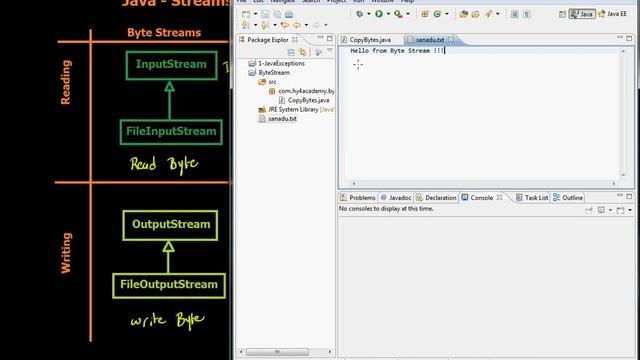Click the Open Task folder icon
This screenshot has width=640, height=360.
click(476, 14)
